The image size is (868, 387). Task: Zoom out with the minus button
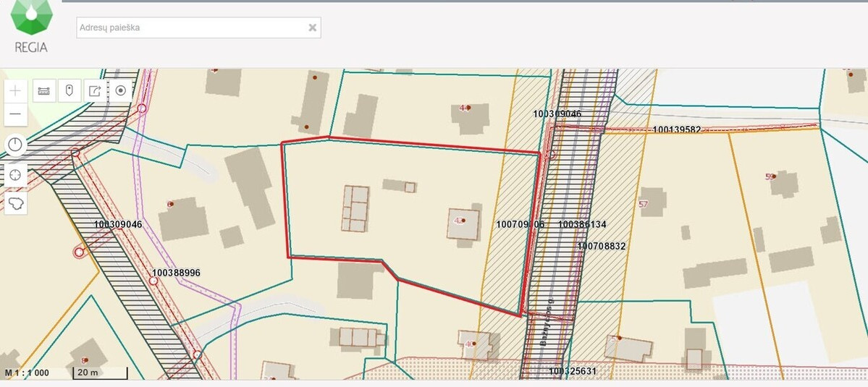15,114
